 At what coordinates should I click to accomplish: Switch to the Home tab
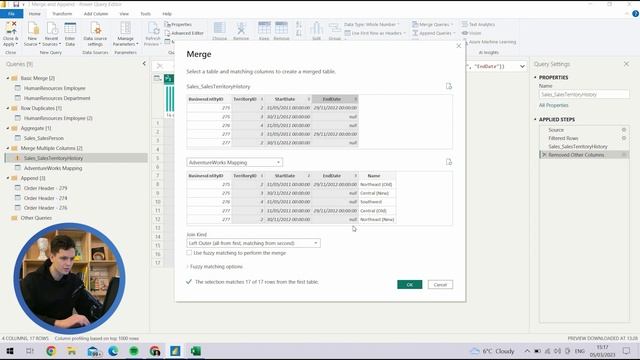coord(35,14)
